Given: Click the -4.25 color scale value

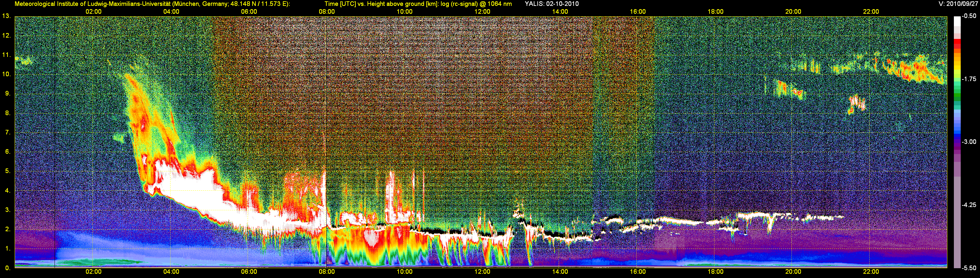Looking at the screenshot, I should [x=969, y=205].
